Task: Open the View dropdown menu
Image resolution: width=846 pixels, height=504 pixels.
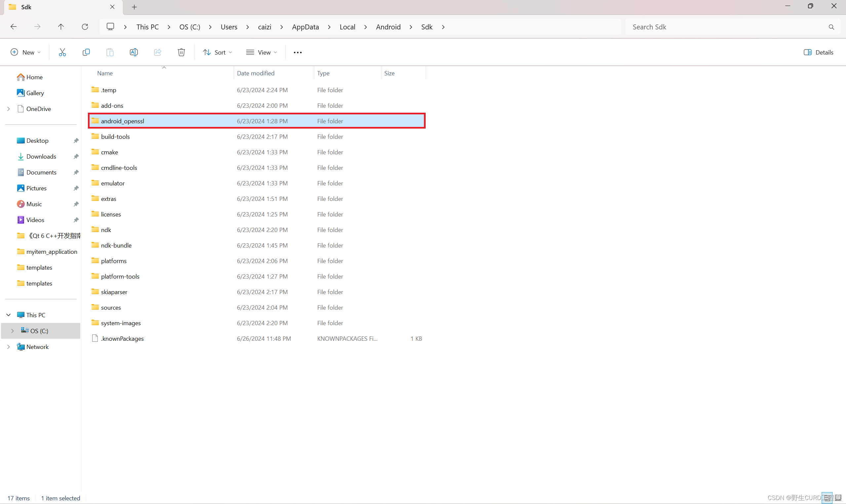Action: coord(262,52)
